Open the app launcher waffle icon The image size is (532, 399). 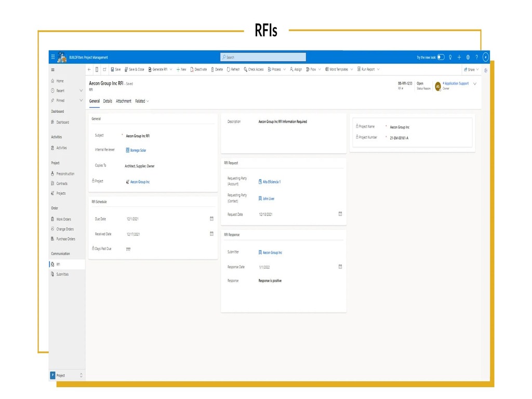point(53,57)
